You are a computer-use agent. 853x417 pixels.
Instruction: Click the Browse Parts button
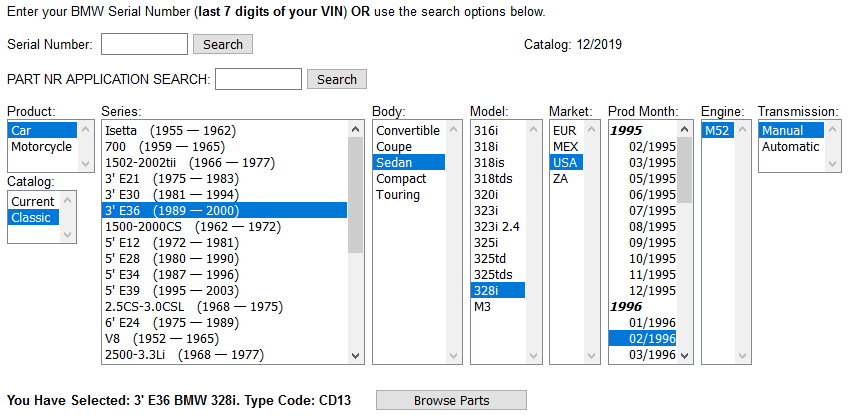pos(451,400)
